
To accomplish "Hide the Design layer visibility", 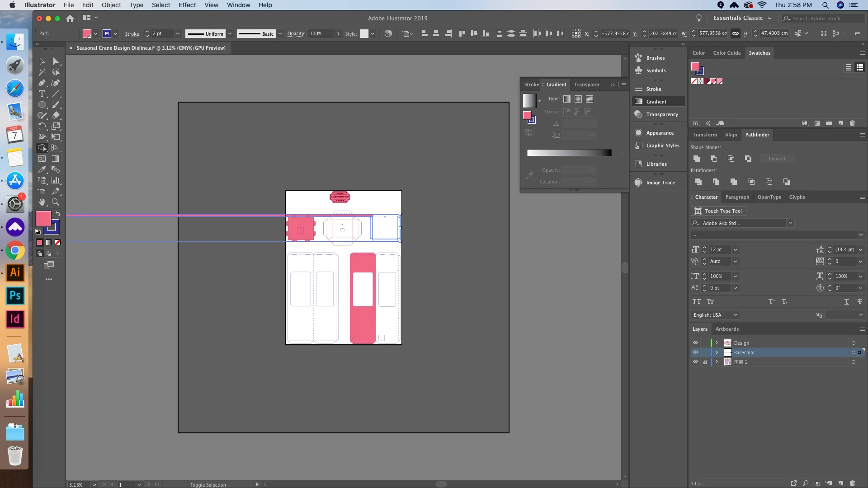I will [695, 343].
